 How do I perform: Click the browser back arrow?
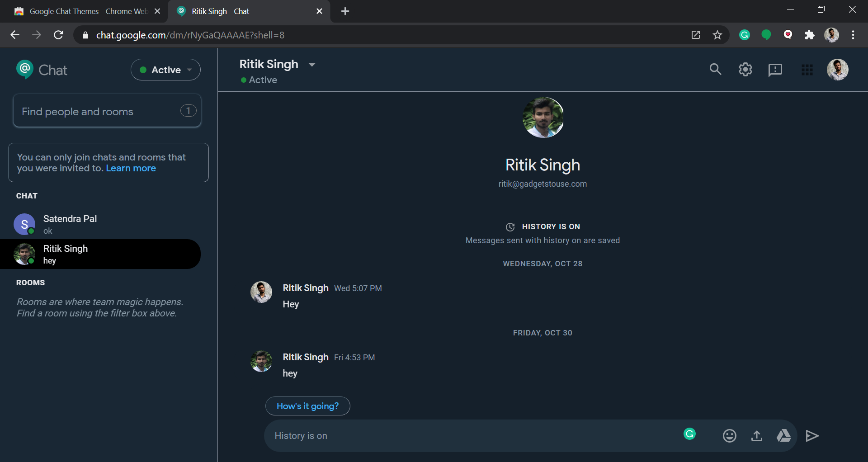pyautogui.click(x=15, y=35)
